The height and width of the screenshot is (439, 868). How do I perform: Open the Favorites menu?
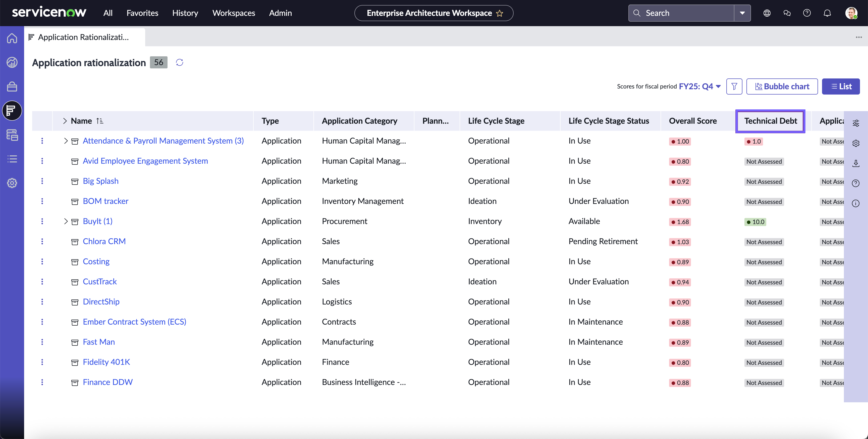tap(143, 13)
